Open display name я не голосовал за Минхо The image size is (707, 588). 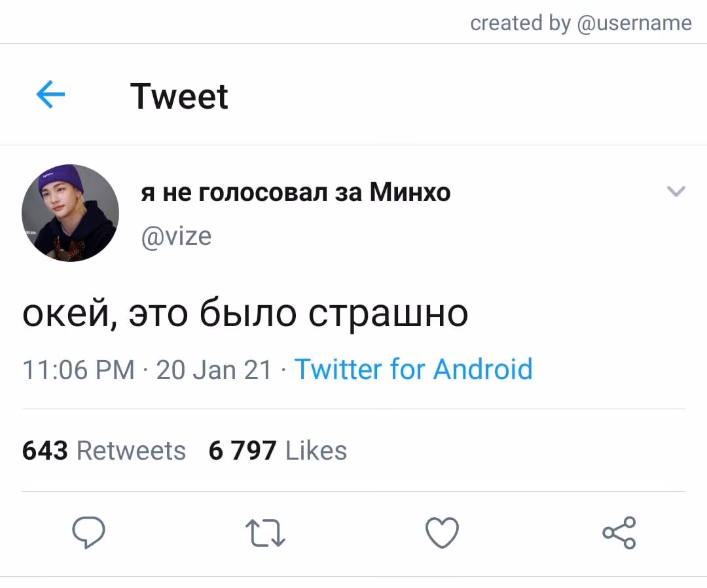pos(295,193)
